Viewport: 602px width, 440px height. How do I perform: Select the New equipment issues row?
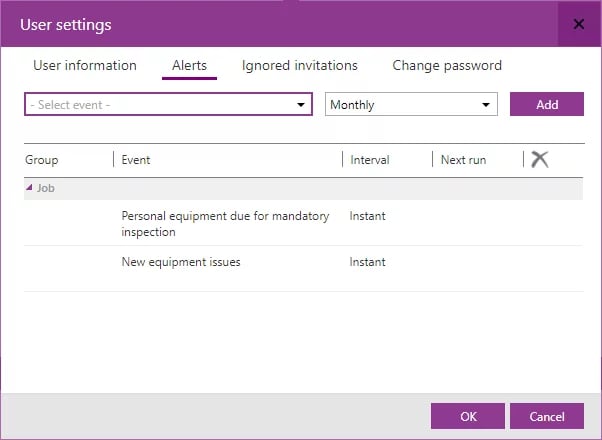click(x=303, y=269)
